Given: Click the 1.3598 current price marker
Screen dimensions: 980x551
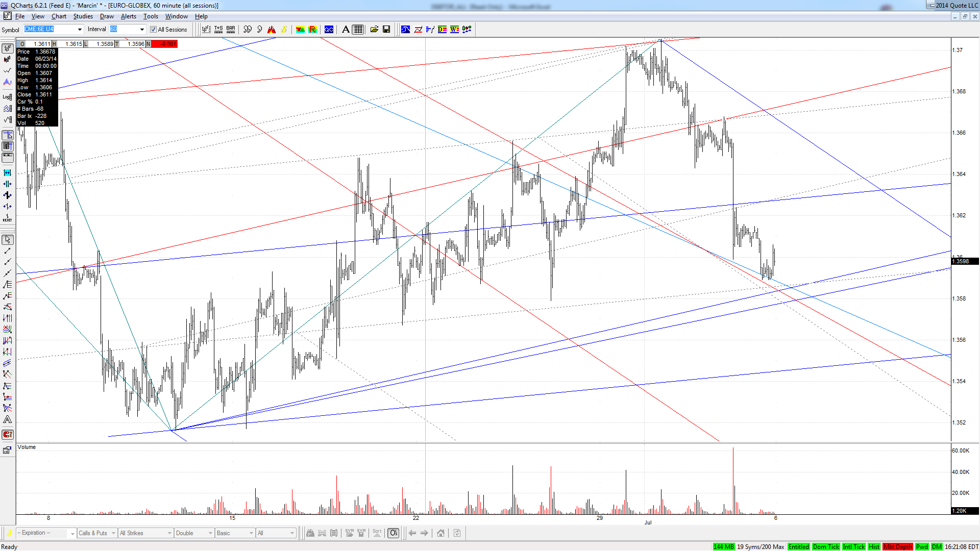Looking at the screenshot, I should coord(965,261).
